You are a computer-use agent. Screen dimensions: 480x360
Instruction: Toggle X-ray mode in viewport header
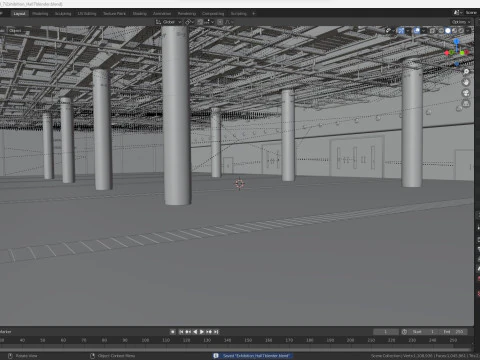tap(432, 31)
